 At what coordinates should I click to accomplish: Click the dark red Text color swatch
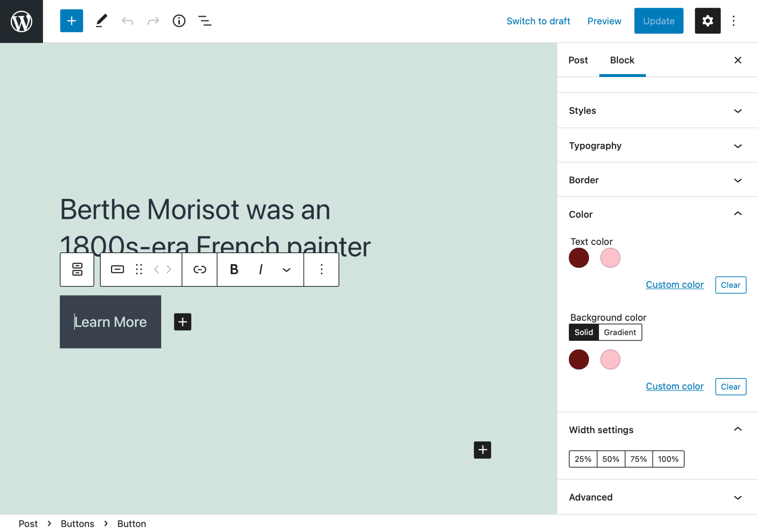(579, 257)
